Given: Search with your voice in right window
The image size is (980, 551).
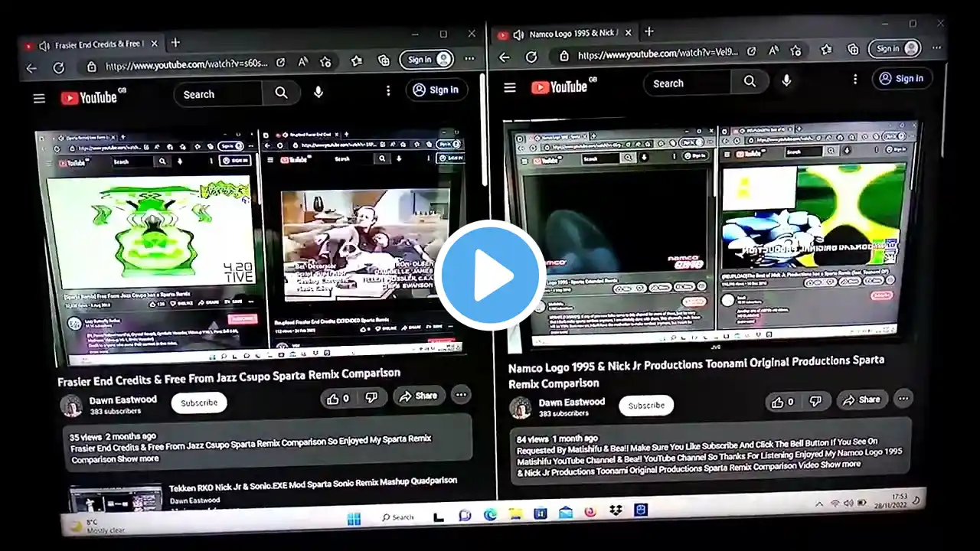Looking at the screenshot, I should 786,80.
